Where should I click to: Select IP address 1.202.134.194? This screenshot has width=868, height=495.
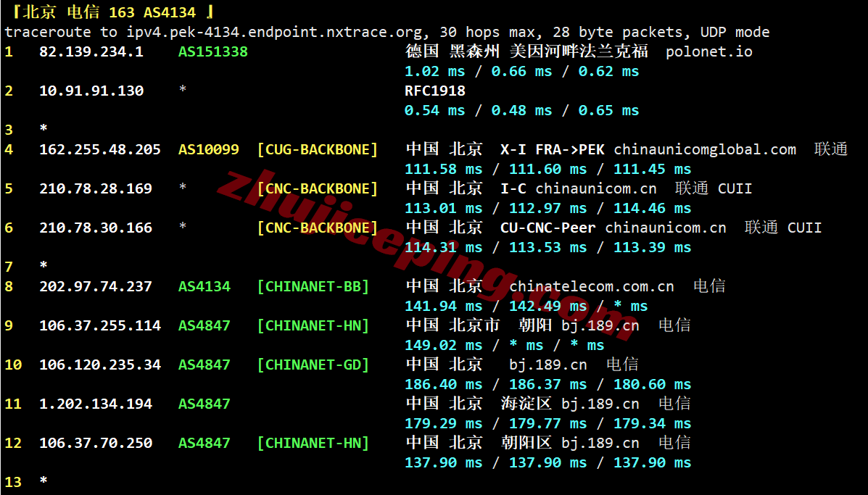click(x=96, y=404)
